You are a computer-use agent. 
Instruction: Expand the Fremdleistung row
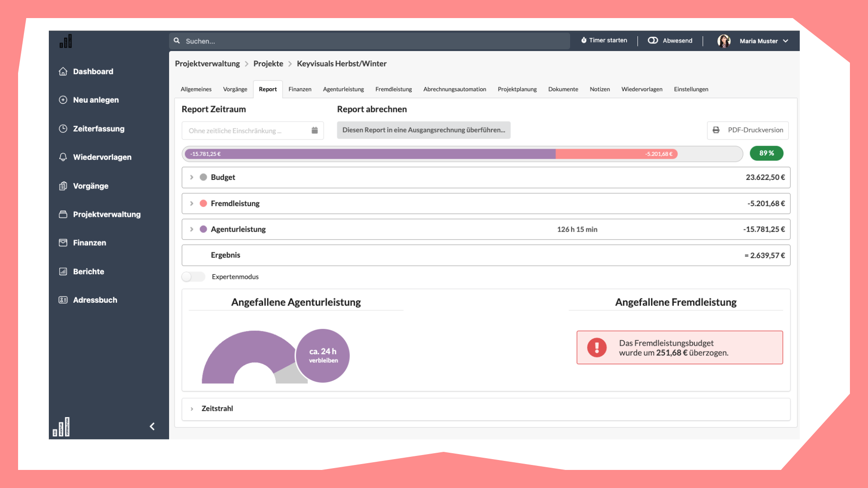click(192, 203)
